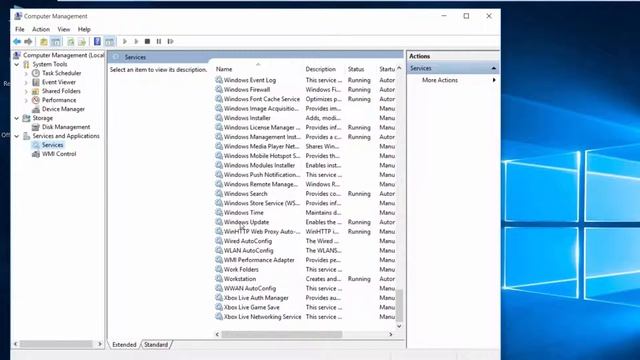Click the Up one level folder icon
Screen dimensions: 640x360
44,41
